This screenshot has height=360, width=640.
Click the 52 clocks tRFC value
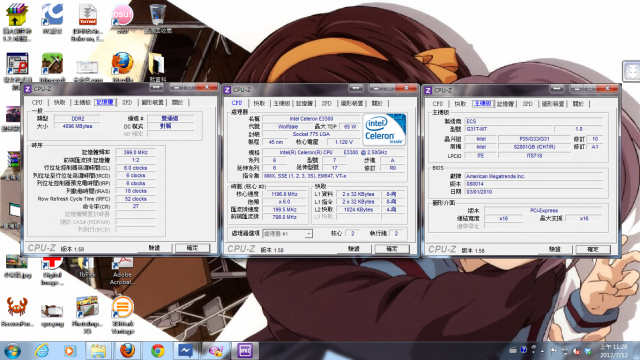(136, 199)
